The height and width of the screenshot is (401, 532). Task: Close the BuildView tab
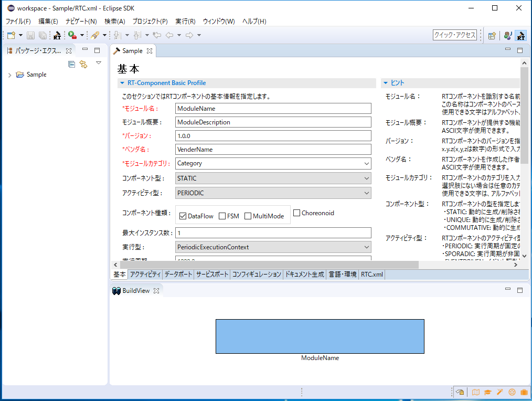(x=156, y=291)
